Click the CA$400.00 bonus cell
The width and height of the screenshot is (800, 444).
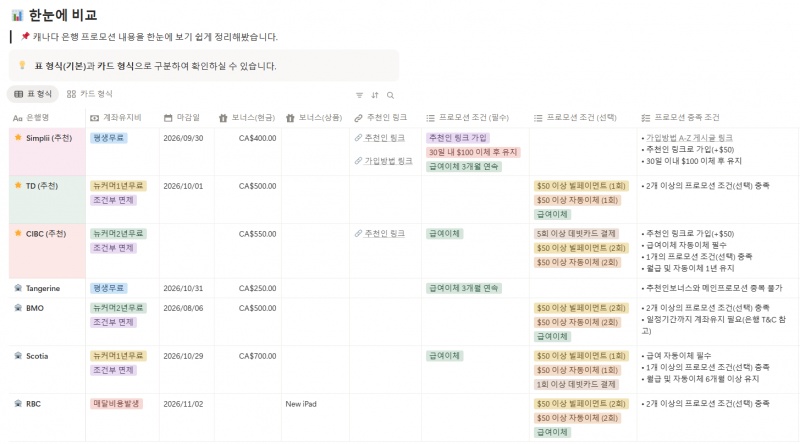[257, 138]
